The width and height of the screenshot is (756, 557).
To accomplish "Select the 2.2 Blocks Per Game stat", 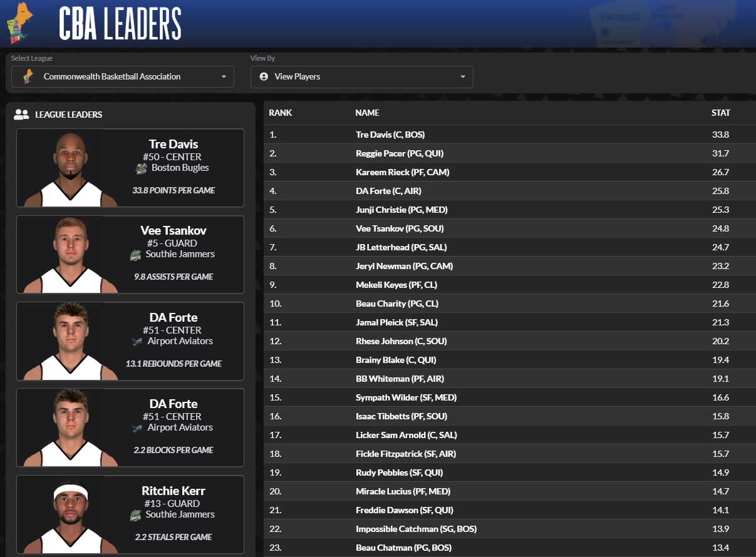I will click(173, 450).
